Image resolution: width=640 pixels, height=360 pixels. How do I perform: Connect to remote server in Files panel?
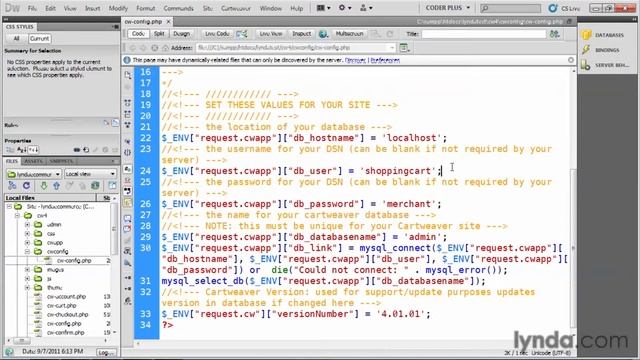click(12, 186)
